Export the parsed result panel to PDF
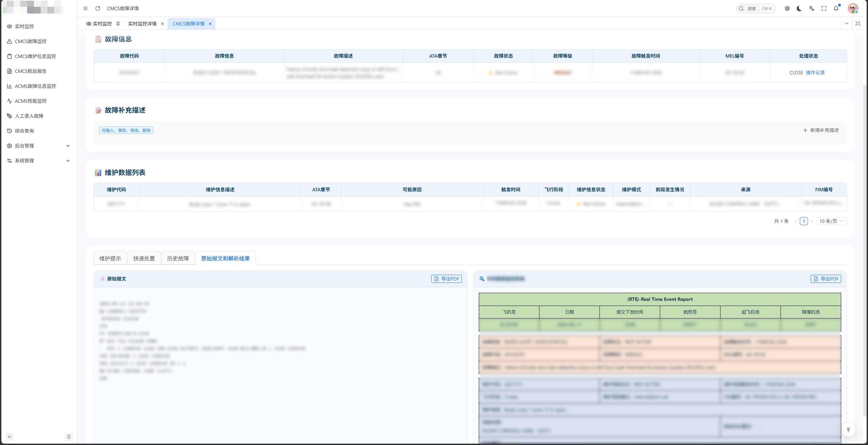 tap(826, 279)
